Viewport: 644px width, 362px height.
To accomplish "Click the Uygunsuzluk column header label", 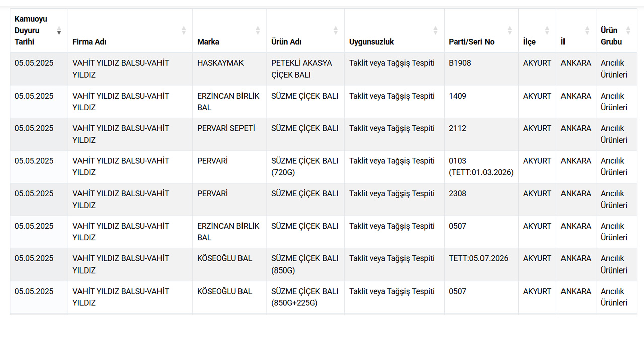I will point(372,42).
